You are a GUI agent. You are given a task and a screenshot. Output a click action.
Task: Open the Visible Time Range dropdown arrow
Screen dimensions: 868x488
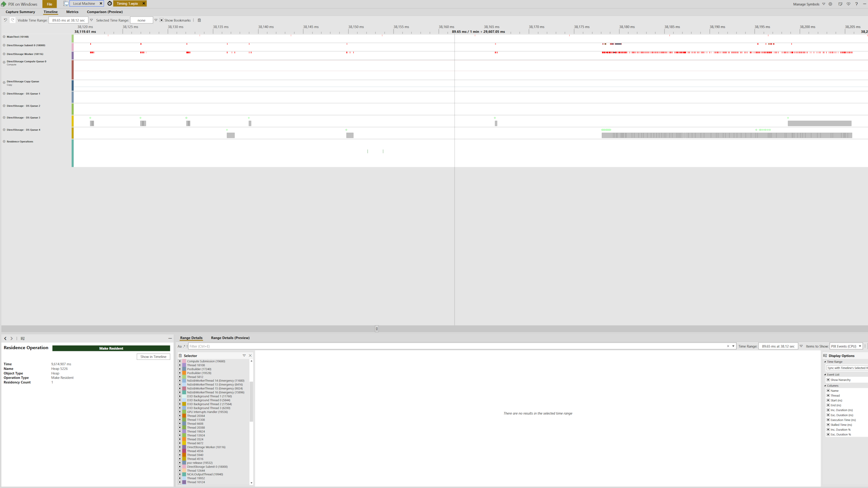[x=91, y=20]
